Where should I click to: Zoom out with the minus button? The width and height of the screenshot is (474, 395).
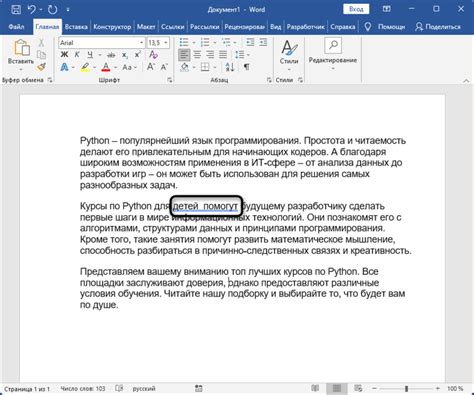(374, 389)
